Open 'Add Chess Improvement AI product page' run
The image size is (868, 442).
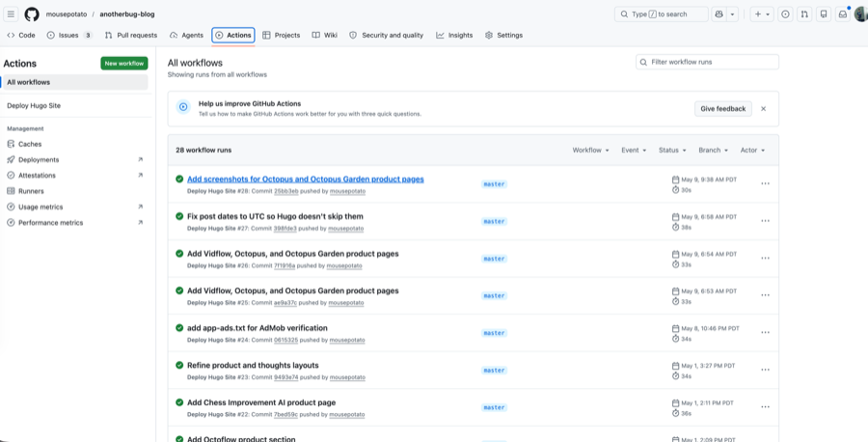click(261, 402)
